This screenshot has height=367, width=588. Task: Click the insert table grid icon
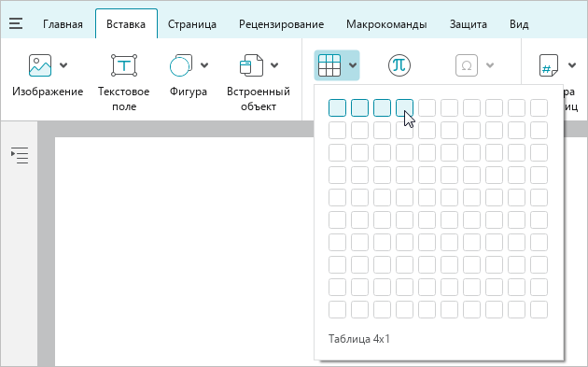click(329, 65)
